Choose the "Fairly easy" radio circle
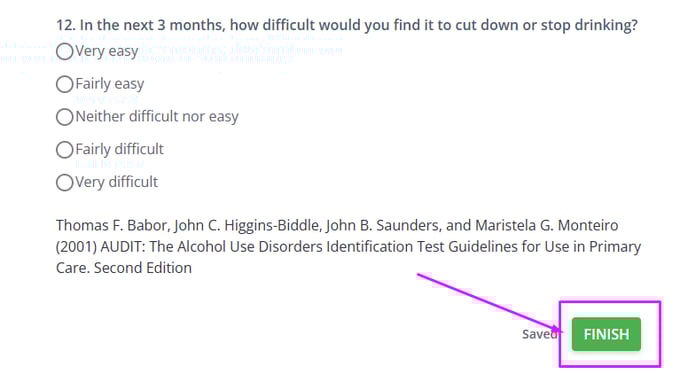The image size is (688, 382). [x=64, y=84]
